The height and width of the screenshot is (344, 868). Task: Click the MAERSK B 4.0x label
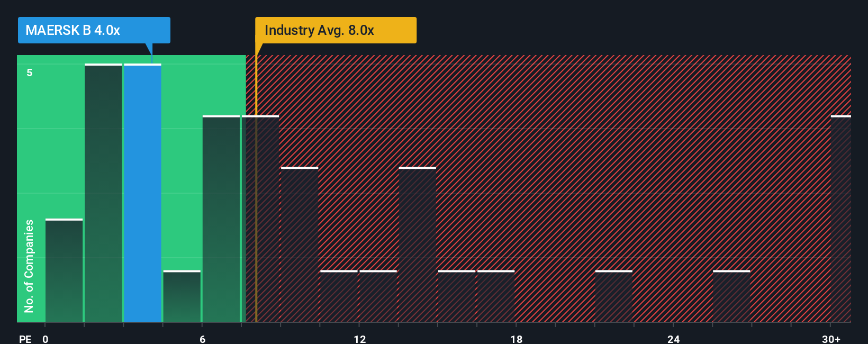(x=94, y=30)
